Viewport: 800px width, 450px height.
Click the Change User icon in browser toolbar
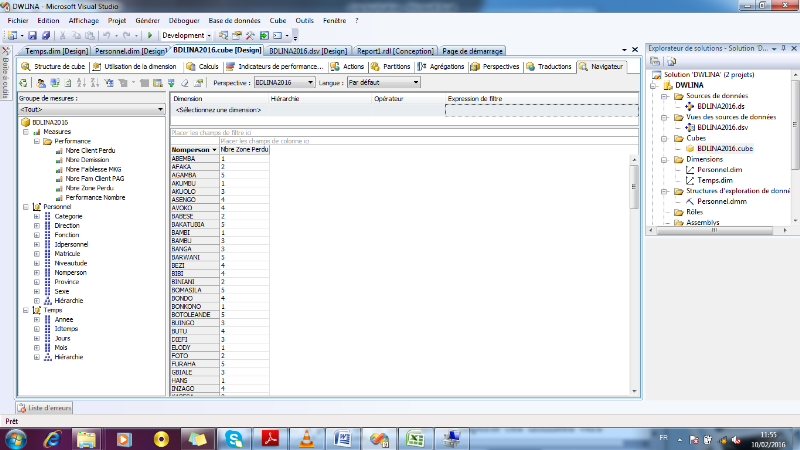pos(41,83)
